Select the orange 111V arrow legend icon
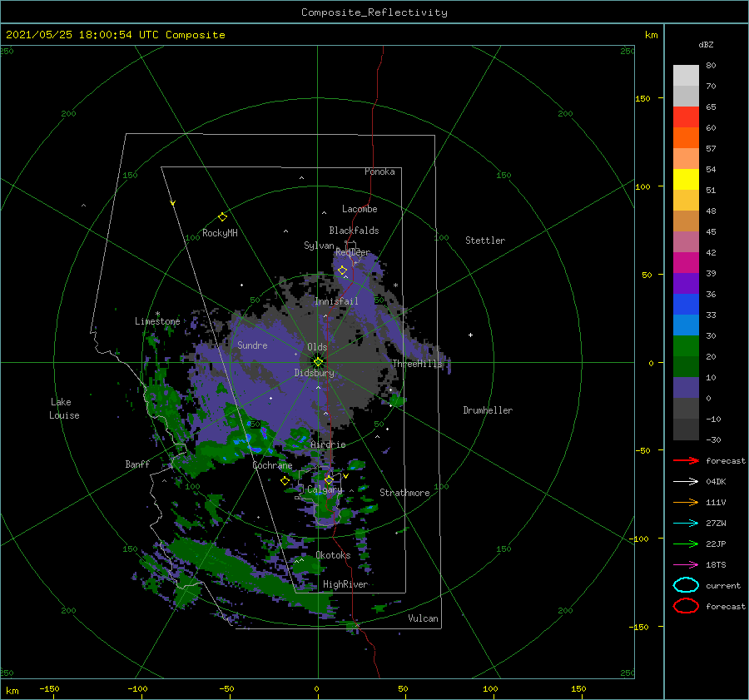This screenshot has width=749, height=700. pos(686,502)
